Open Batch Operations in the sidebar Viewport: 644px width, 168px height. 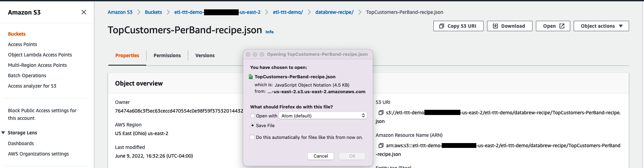(27, 76)
